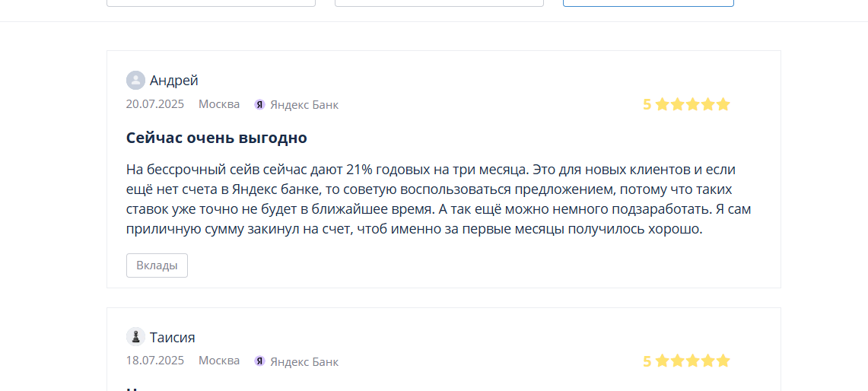Click city Москва in Таисия's review

coord(219,361)
